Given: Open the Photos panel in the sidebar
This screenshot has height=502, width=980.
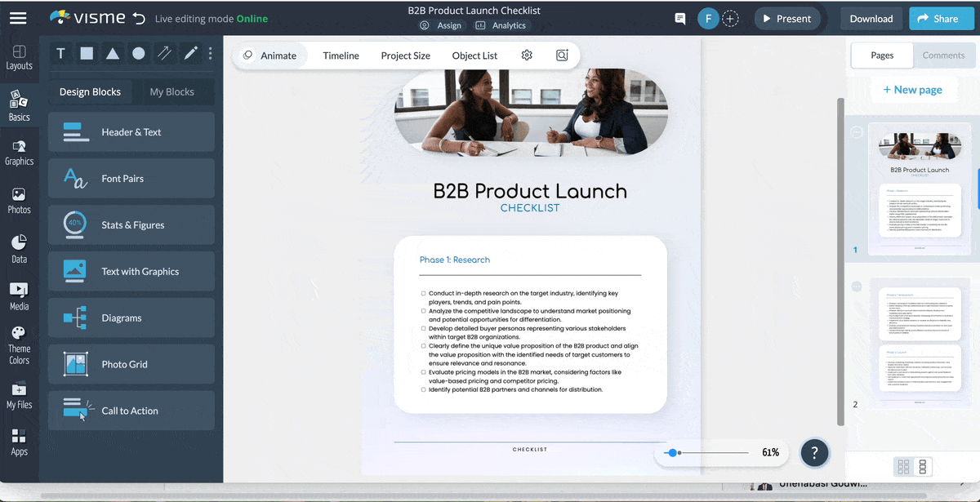Looking at the screenshot, I should pyautogui.click(x=20, y=200).
